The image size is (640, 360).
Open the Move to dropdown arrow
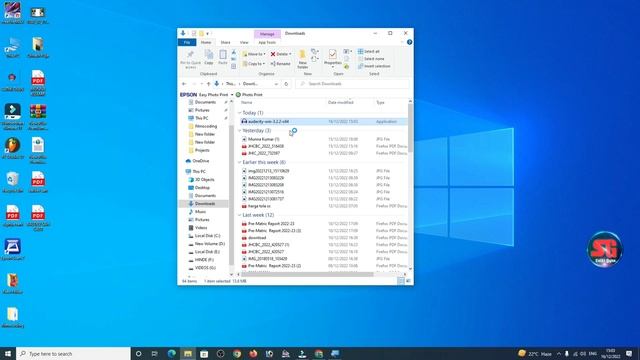264,54
